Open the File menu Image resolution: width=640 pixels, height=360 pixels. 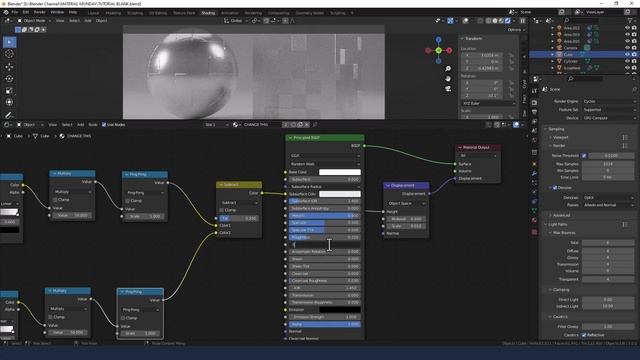coord(15,13)
